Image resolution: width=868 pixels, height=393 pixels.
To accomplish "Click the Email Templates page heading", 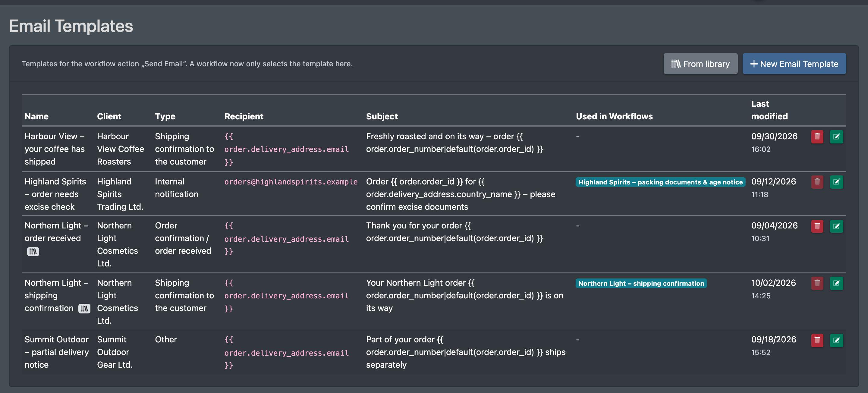I will (x=71, y=26).
